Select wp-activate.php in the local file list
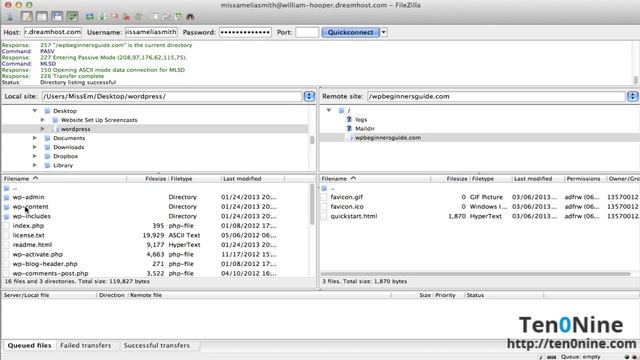Image resolution: width=640 pixels, height=360 pixels. click(38, 254)
